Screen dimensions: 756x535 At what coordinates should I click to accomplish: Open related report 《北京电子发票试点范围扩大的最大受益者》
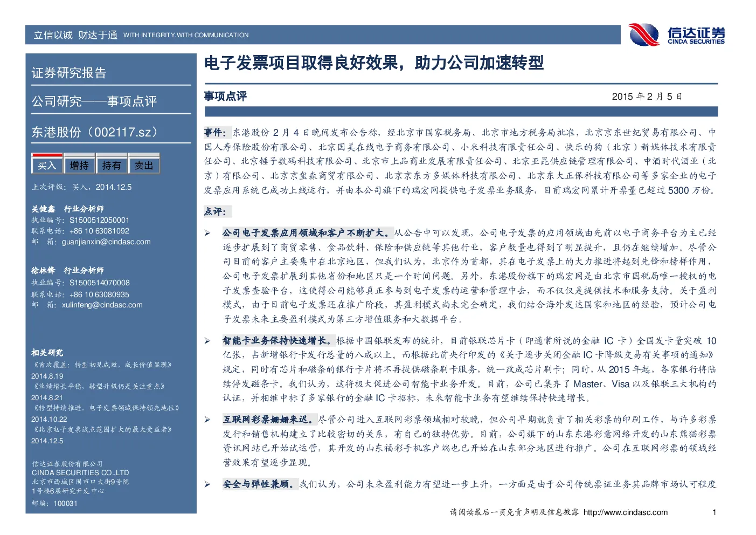[102, 430]
